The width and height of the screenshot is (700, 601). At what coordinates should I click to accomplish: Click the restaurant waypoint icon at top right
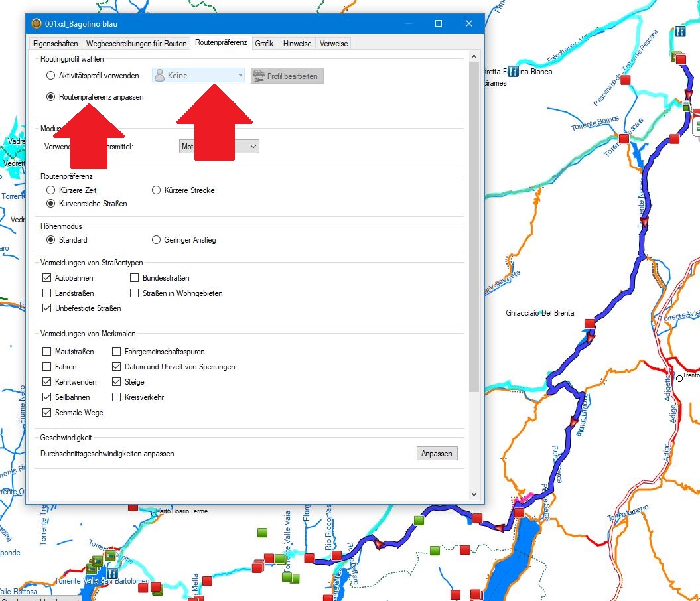point(679,31)
